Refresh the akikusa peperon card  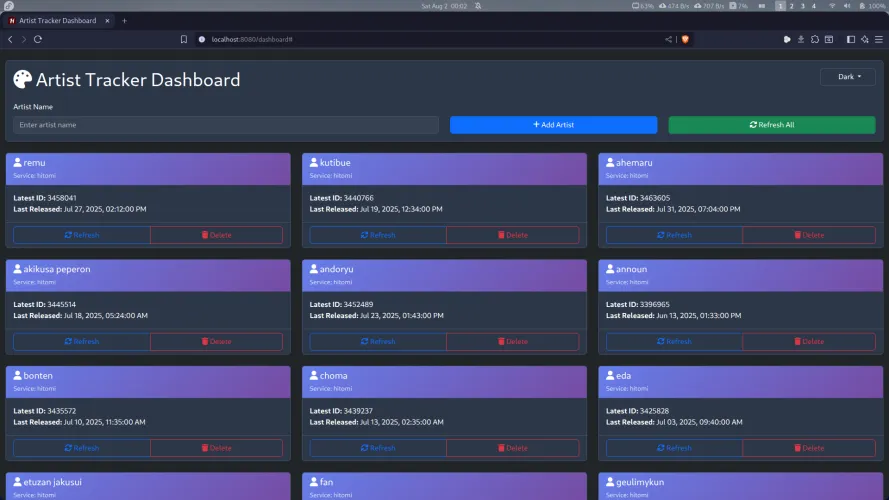[82, 341]
